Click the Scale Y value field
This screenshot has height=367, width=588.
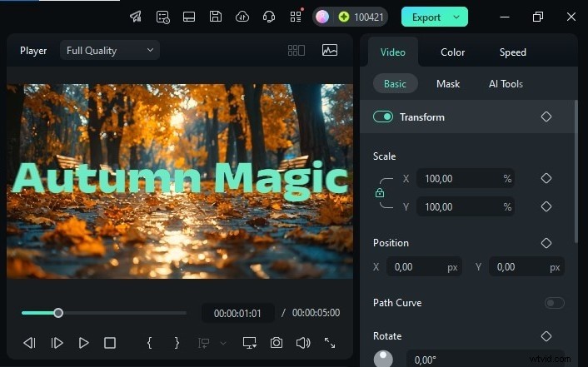pyautogui.click(x=466, y=206)
